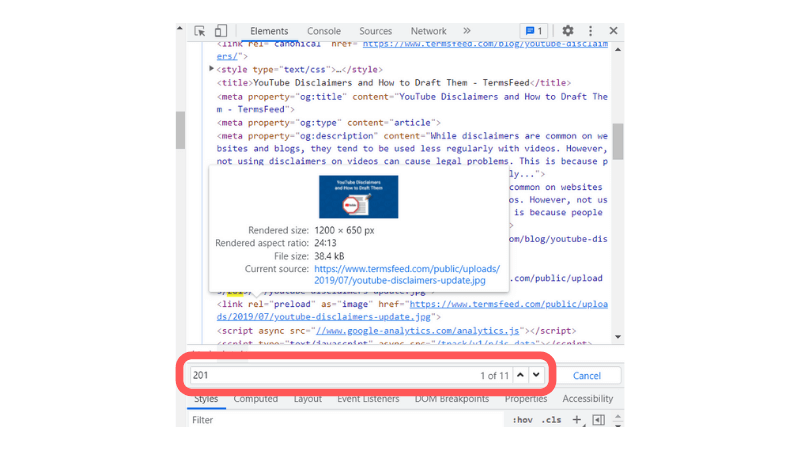This screenshot has width=800, height=450.
Task: Add a new style rule plus icon
Action: tap(577, 419)
